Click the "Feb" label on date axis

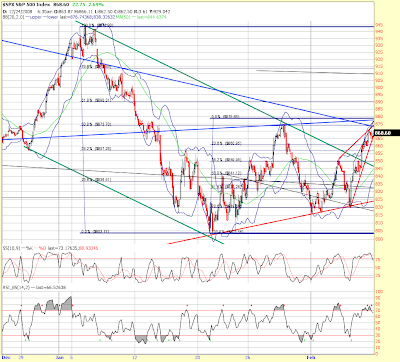(x=311, y=357)
